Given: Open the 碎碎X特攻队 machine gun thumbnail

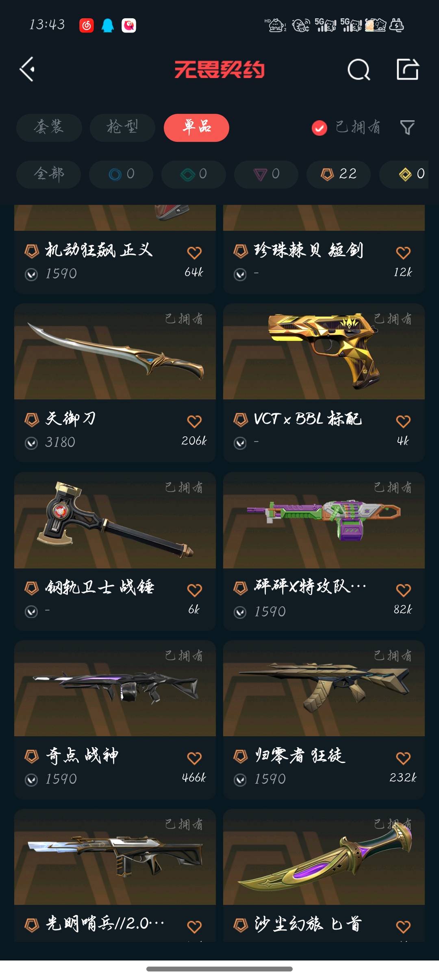Looking at the screenshot, I should [x=324, y=520].
